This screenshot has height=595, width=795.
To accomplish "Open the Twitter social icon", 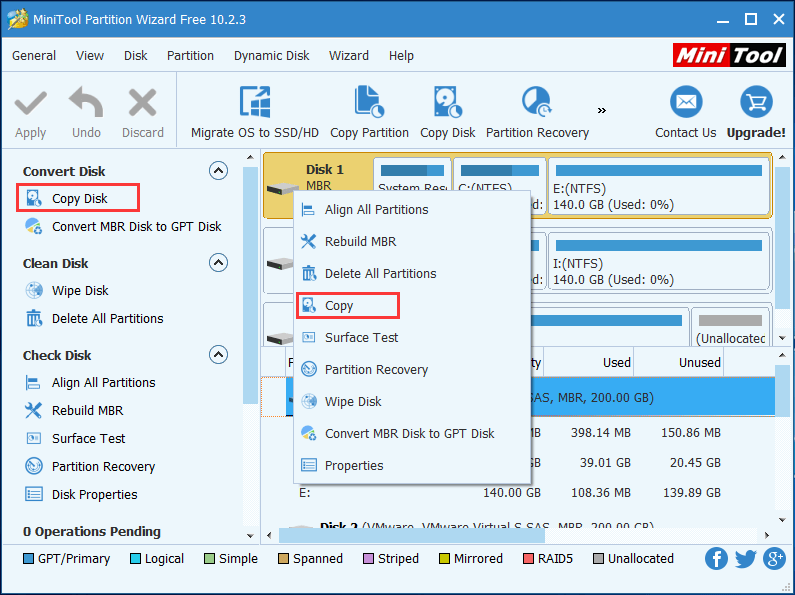I will (745, 559).
